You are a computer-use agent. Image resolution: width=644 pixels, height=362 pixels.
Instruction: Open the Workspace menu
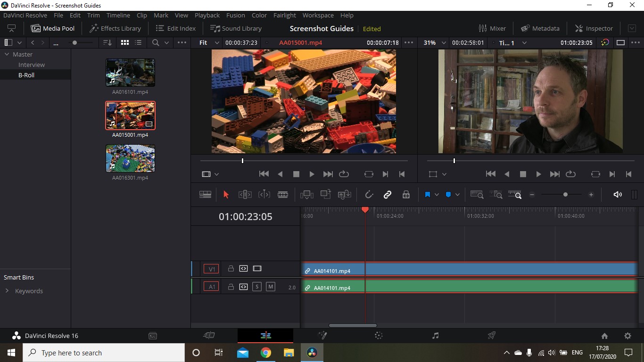pyautogui.click(x=318, y=15)
